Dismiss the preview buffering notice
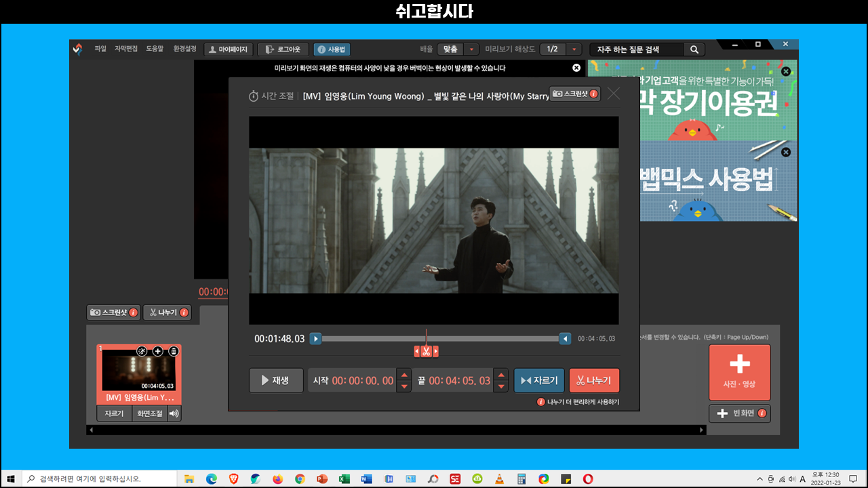The width and height of the screenshot is (868, 488). 576,68
